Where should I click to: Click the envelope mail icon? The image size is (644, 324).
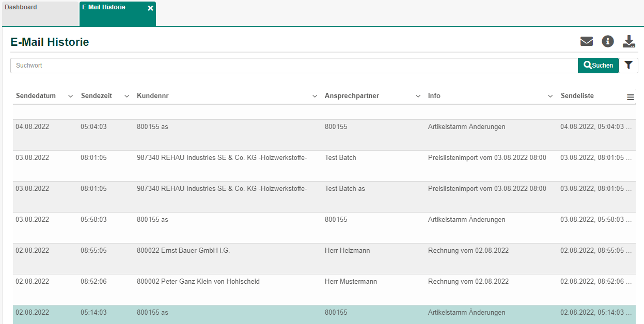coord(586,42)
